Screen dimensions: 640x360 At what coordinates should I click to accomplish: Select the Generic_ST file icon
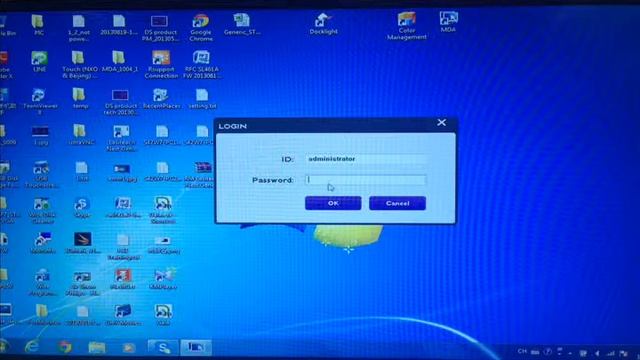point(242,24)
